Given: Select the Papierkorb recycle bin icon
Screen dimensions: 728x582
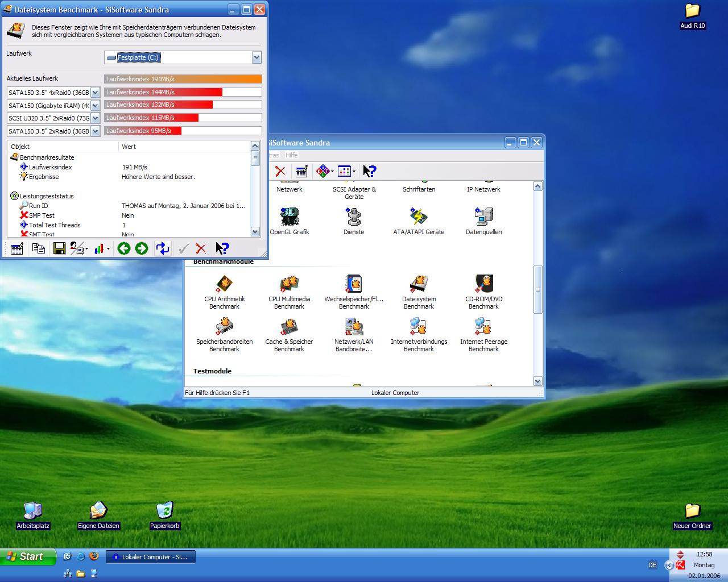Looking at the screenshot, I should point(164,516).
